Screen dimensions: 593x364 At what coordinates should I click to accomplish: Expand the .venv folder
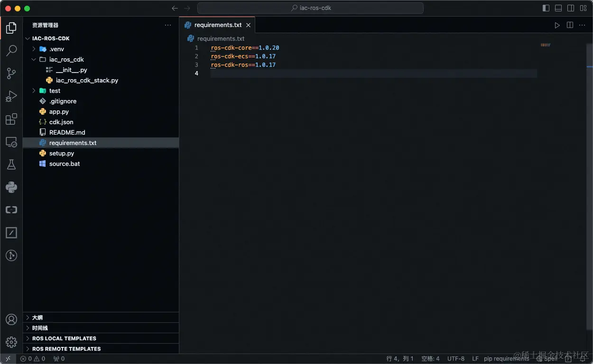click(x=34, y=49)
